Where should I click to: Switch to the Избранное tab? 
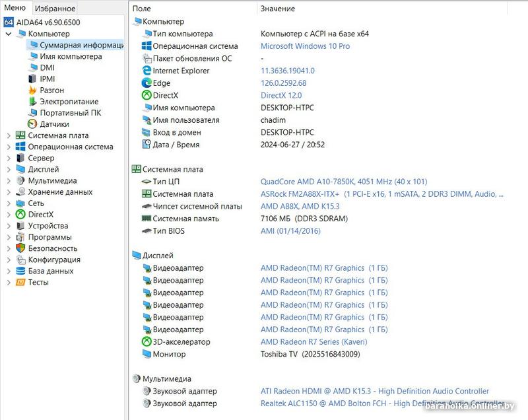[x=55, y=9]
